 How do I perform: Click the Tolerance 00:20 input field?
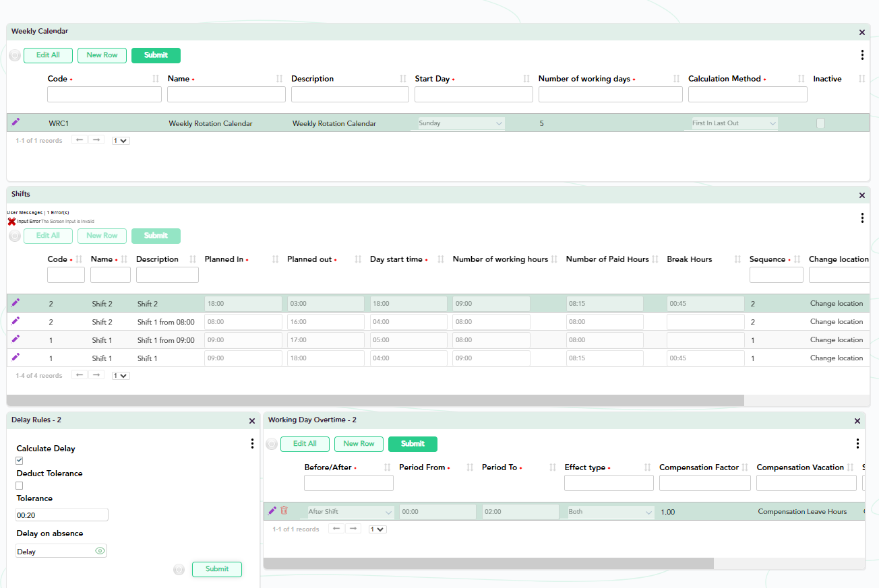pyautogui.click(x=62, y=515)
